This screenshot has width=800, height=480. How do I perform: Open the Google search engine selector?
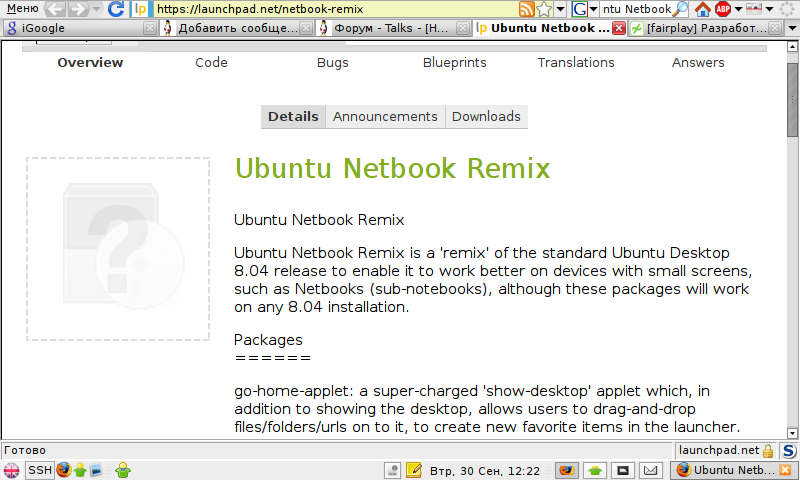coord(584,9)
